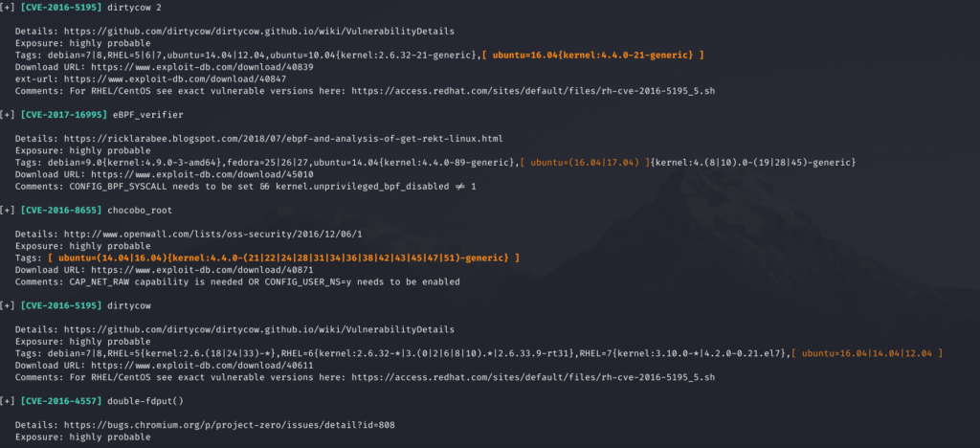This screenshot has height=448, width=980.
Task: Click the orange ubuntu=(16.04|17.04) tag
Action: (x=585, y=163)
